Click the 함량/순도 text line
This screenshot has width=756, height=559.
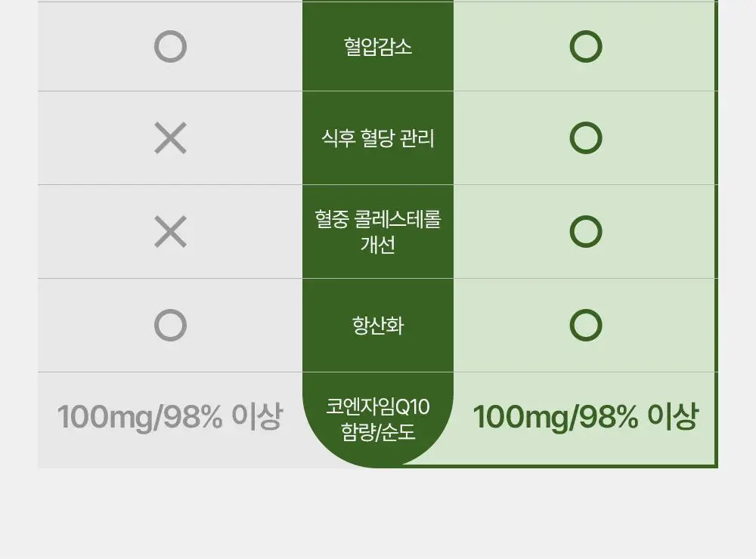click(378, 432)
